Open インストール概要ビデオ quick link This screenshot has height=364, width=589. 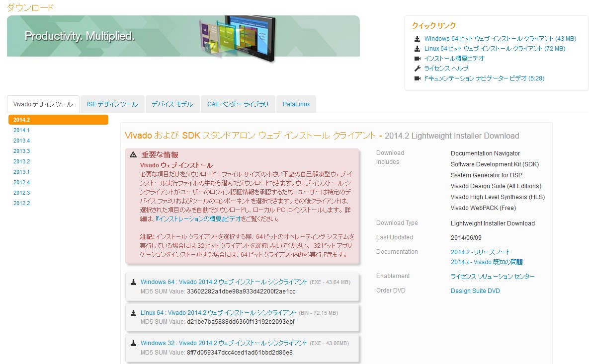454,59
